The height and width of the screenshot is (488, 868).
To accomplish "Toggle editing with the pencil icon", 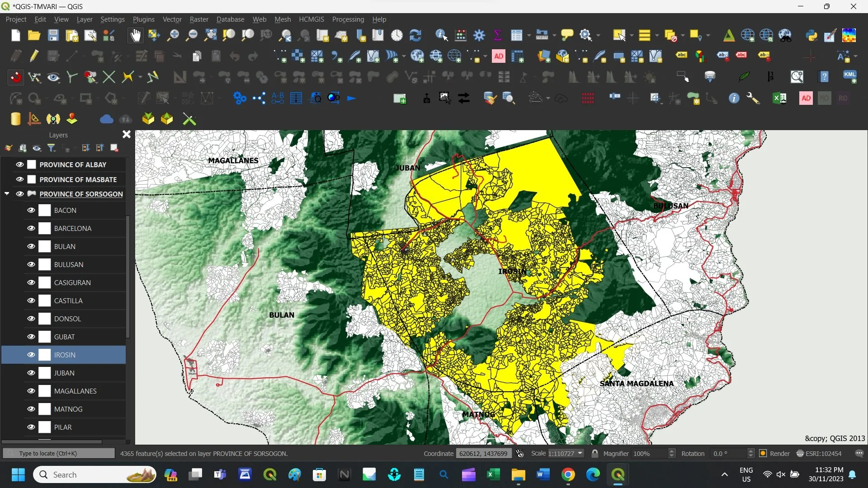I will click(x=34, y=56).
